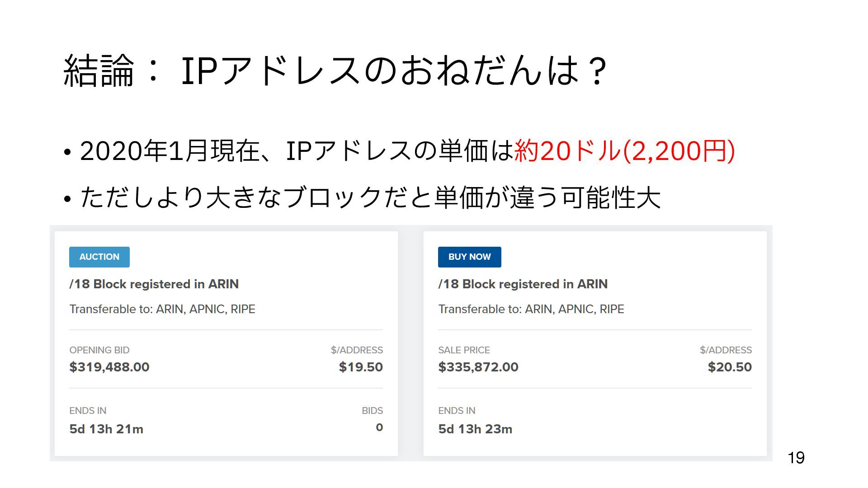Select the sale price $335,872.00 amount

[x=478, y=367]
